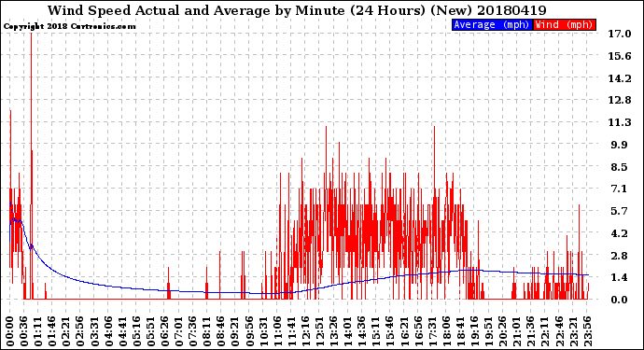Screen dimensions: 644x350
Task: Click the 16:56 time axis label
Action: pos(418,331)
